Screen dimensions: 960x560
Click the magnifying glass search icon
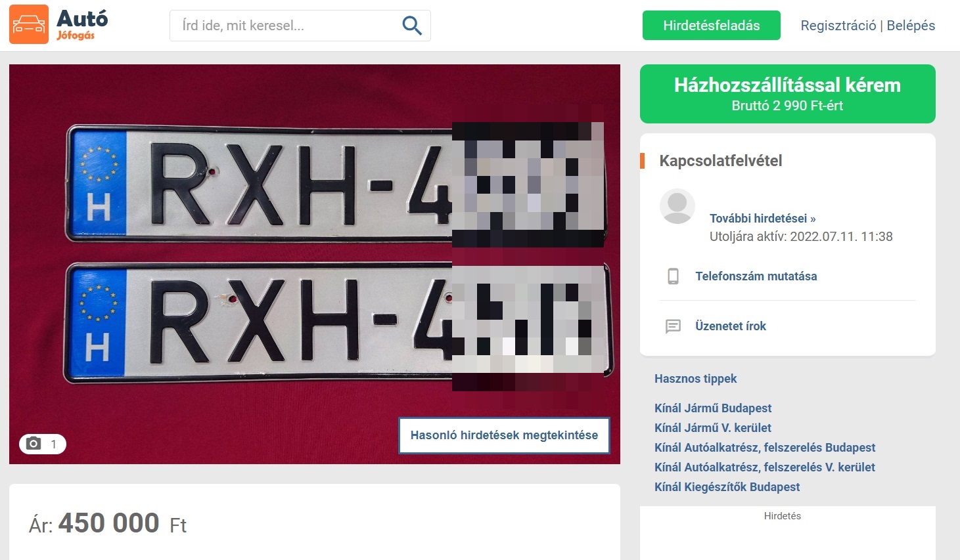411,26
